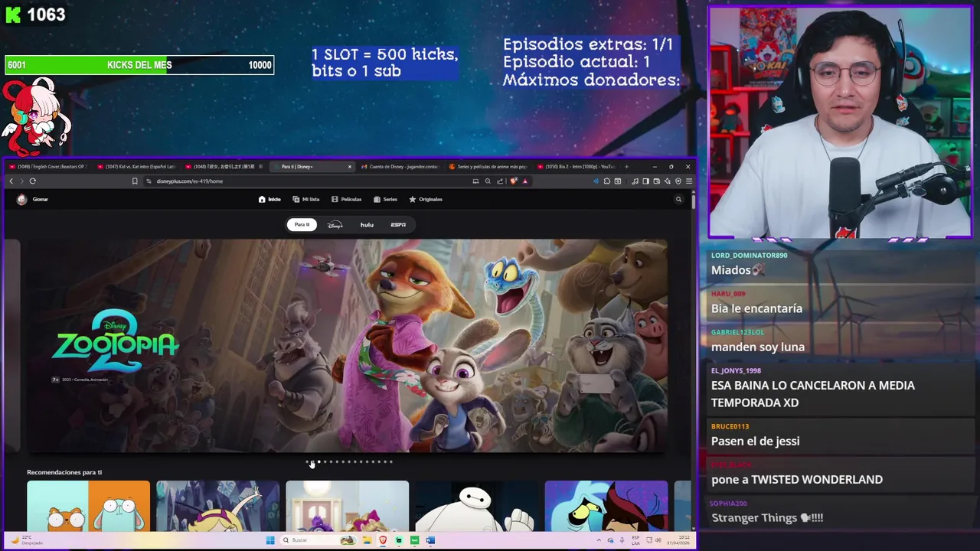Open Word from the taskbar

(x=430, y=540)
